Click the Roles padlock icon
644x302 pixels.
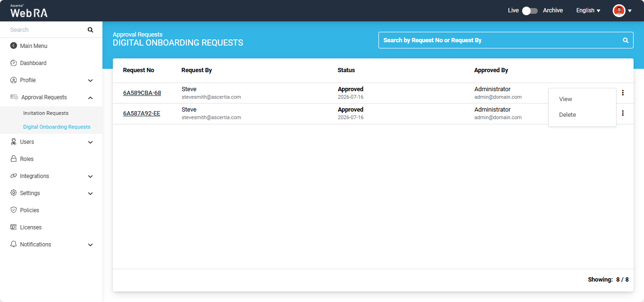(x=14, y=159)
